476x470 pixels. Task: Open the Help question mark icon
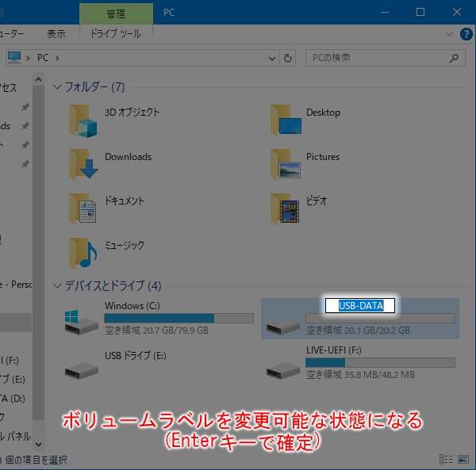click(466, 34)
